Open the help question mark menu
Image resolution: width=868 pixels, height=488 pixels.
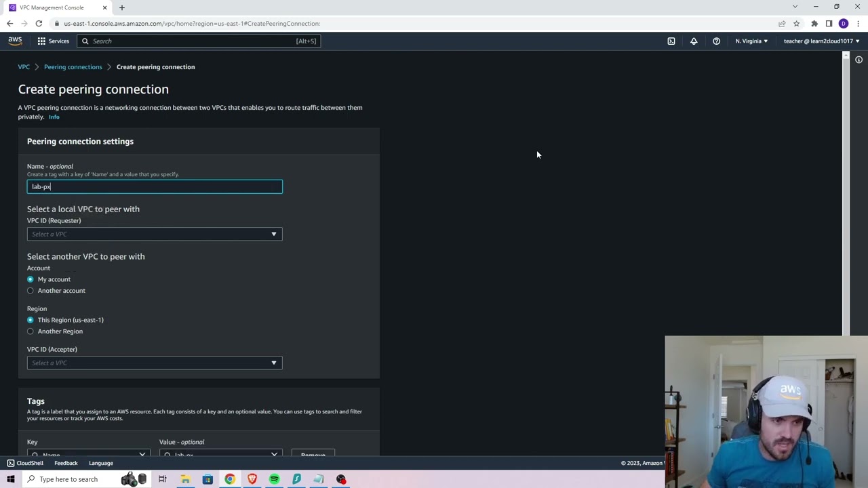(x=716, y=41)
